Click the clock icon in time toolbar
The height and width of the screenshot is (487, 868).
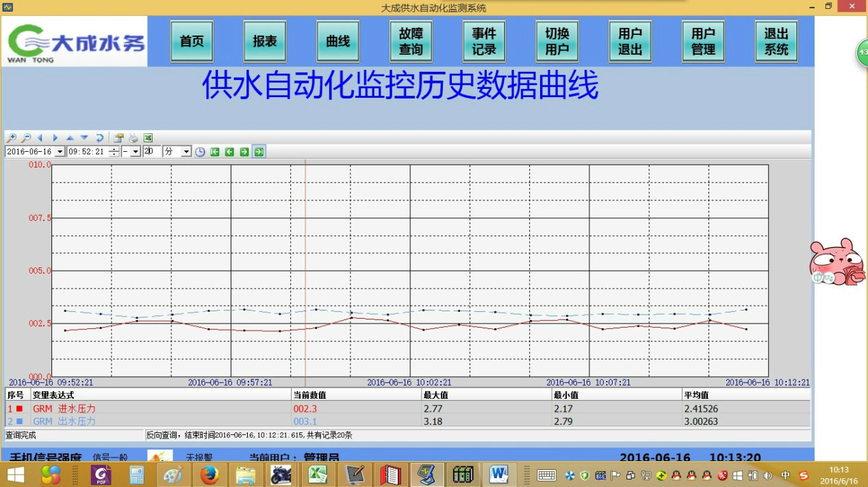point(200,152)
